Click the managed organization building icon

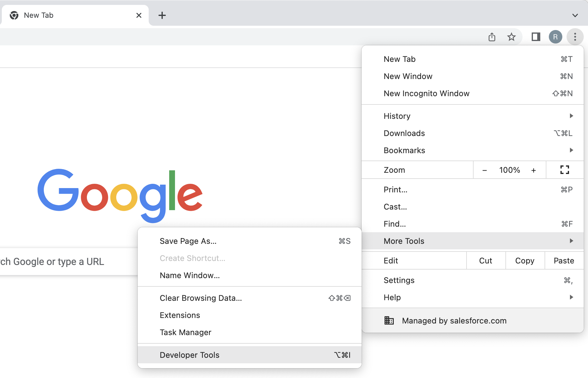[x=389, y=320]
